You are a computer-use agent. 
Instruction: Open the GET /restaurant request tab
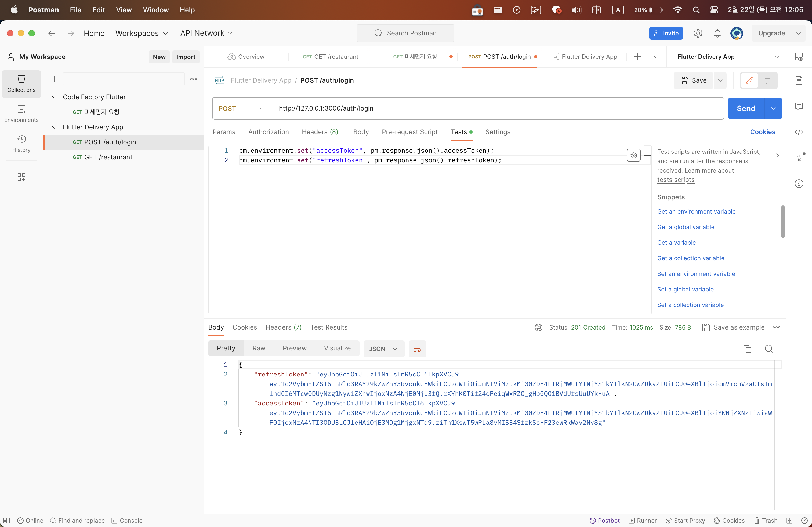tap(330, 57)
